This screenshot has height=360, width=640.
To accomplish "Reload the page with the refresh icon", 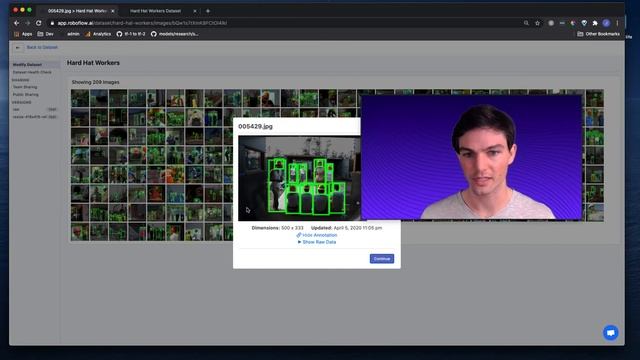I will [x=39, y=23].
